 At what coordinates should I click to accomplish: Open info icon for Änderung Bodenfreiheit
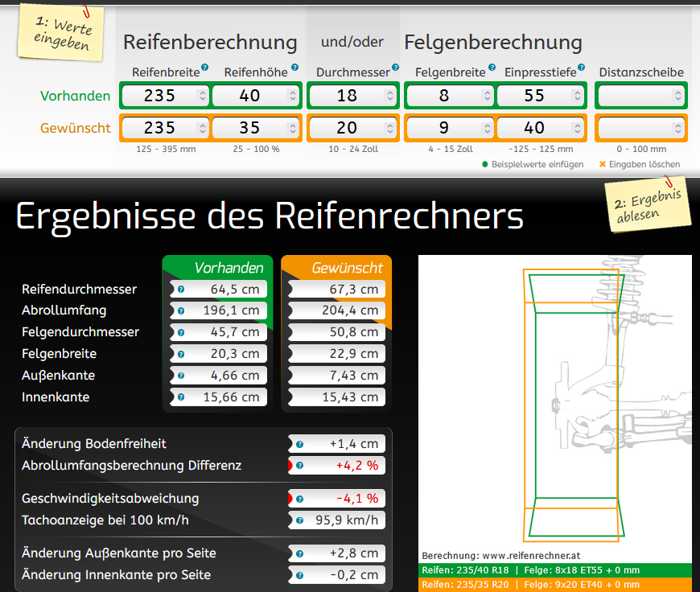[299, 444]
